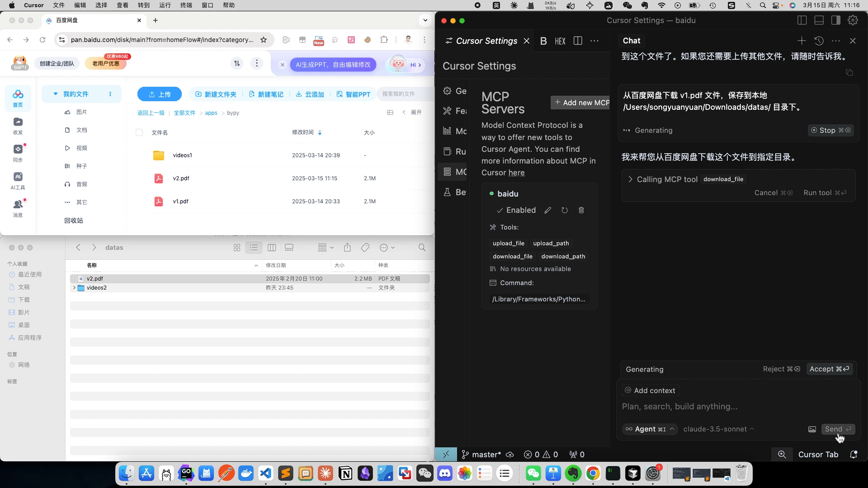Open the Home (首页) icon in Netdisk sidebar
868x488 pixels.
[18, 98]
